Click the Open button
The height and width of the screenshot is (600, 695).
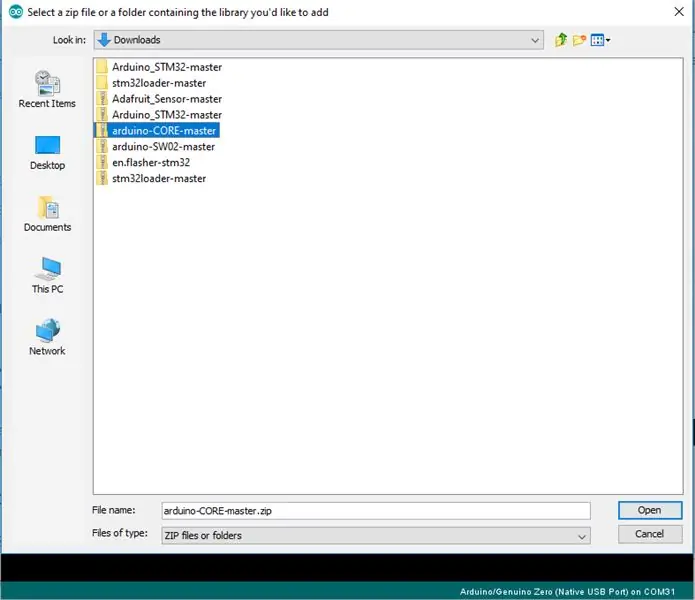650,510
